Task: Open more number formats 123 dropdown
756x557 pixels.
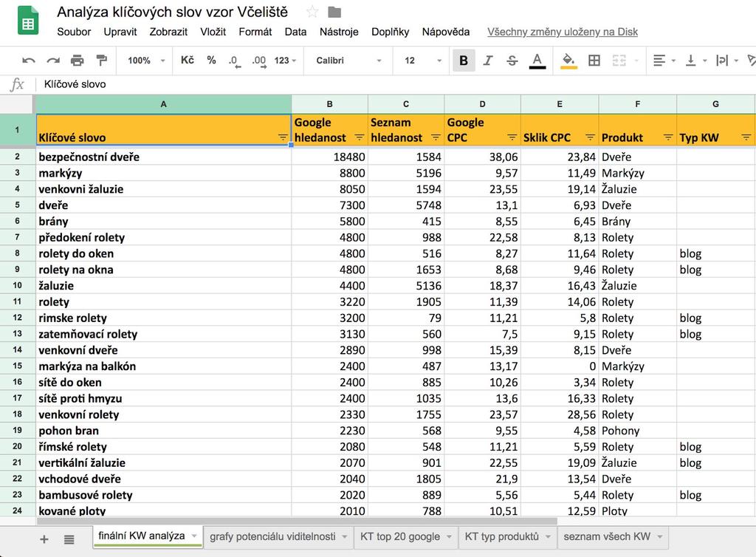Action: [285, 61]
